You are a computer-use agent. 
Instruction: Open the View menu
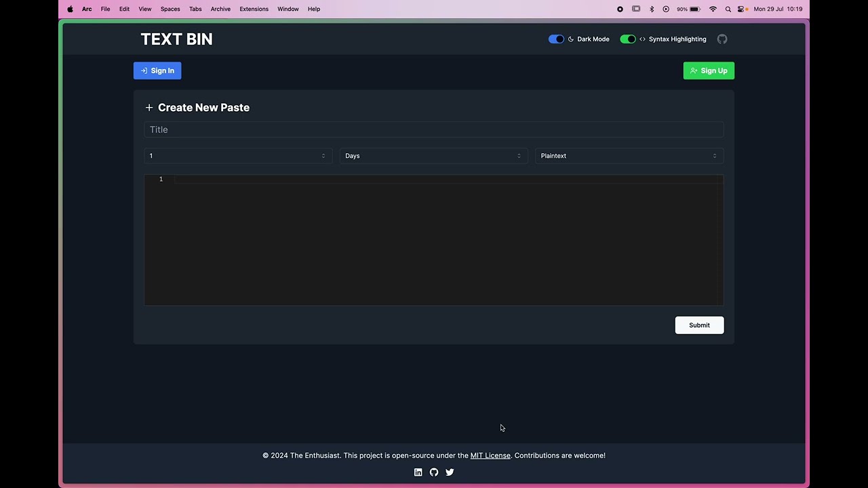(145, 9)
